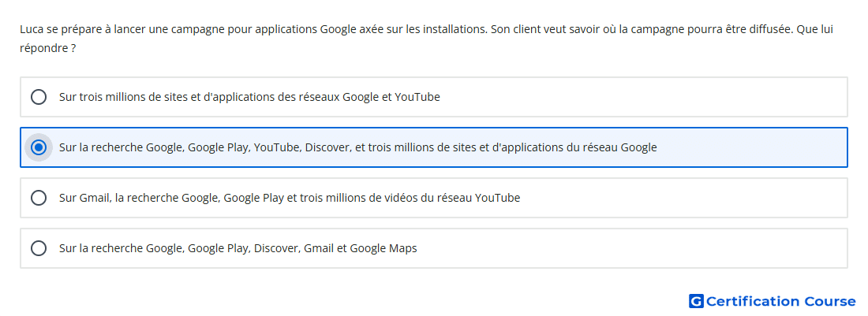Select the first radio button about Google and YouTube networks
The height and width of the screenshot is (316, 868).
tap(39, 97)
